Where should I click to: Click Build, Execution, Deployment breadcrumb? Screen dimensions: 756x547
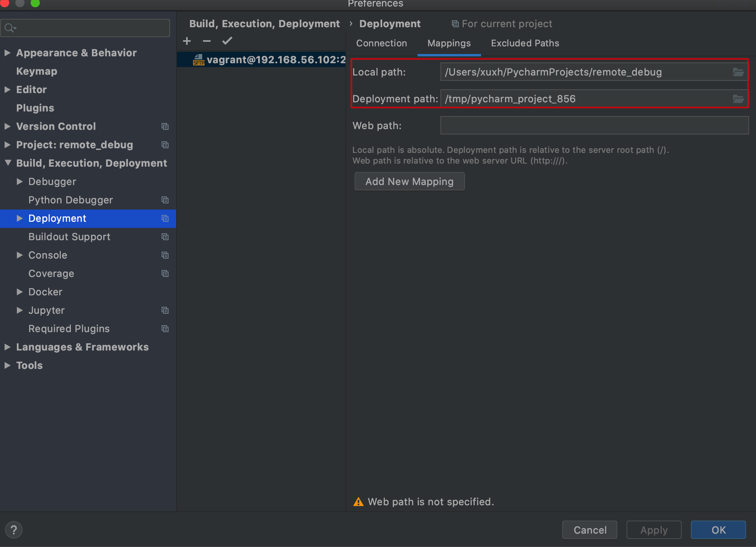(264, 24)
